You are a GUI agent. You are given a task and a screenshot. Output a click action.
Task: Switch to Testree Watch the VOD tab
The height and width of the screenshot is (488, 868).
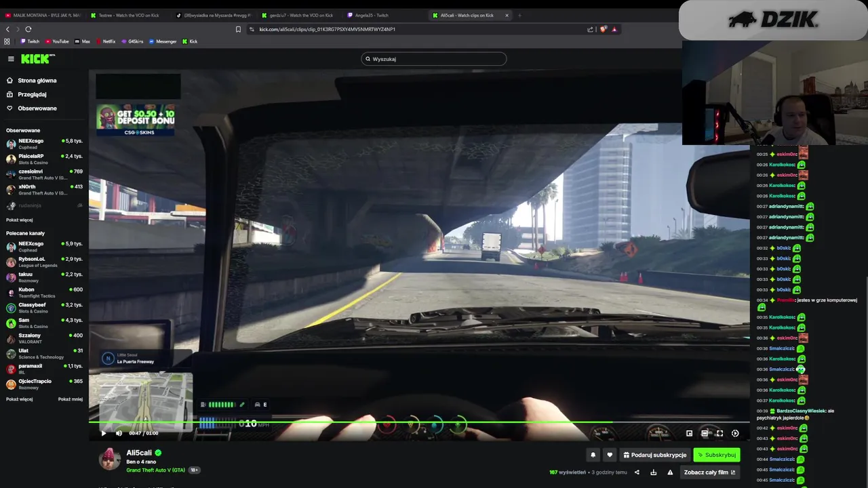coord(129,15)
